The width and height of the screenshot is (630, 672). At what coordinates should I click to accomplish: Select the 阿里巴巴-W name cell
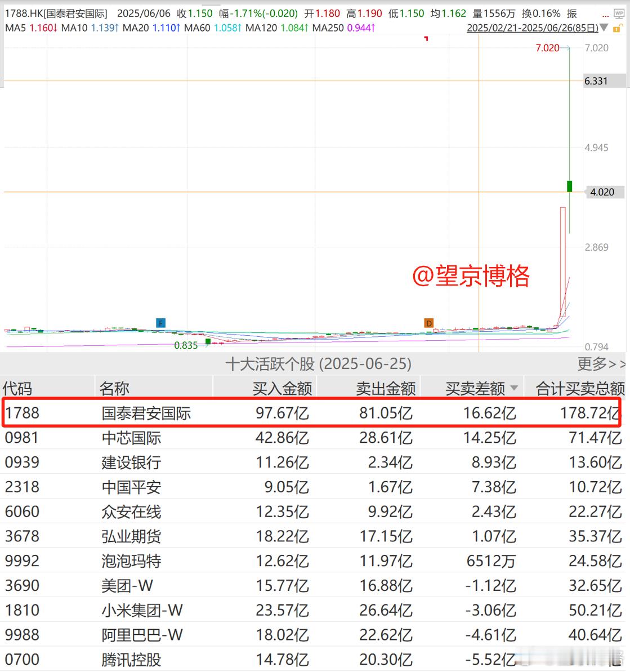[142, 635]
